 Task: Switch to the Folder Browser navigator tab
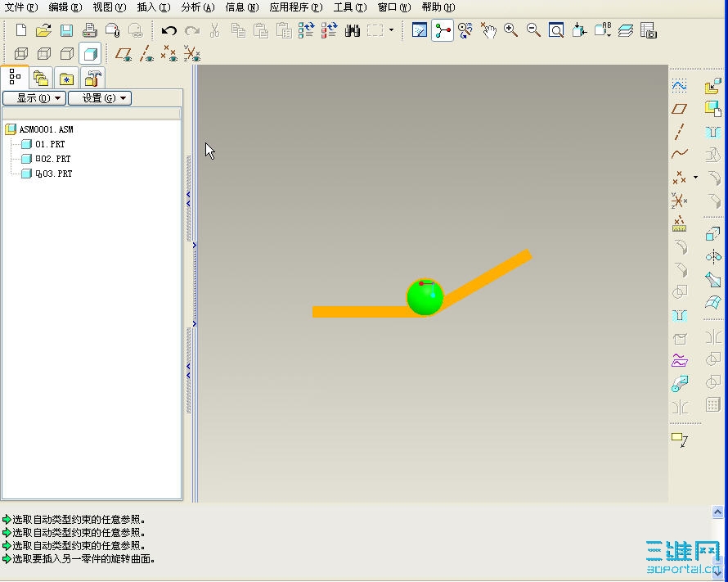tap(41, 78)
